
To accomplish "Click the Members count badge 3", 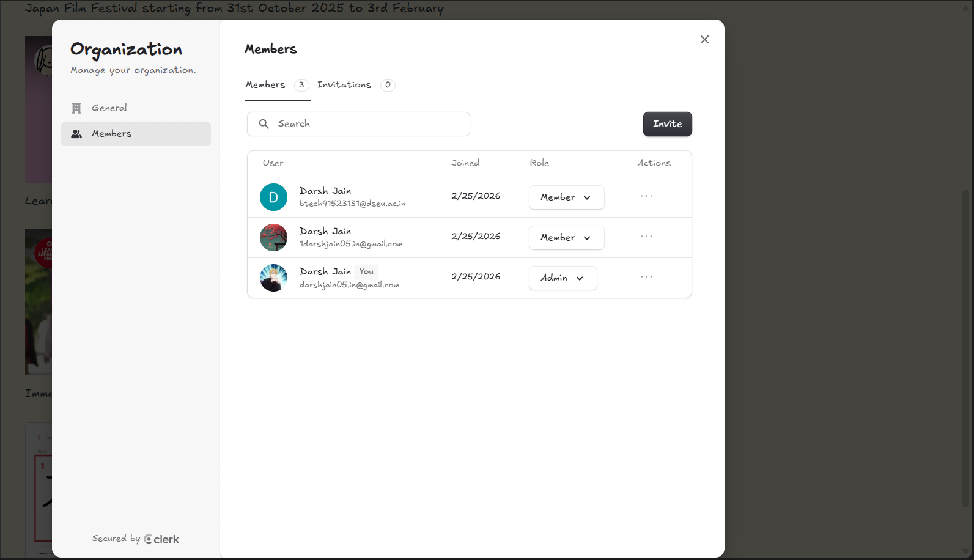I will click(301, 85).
